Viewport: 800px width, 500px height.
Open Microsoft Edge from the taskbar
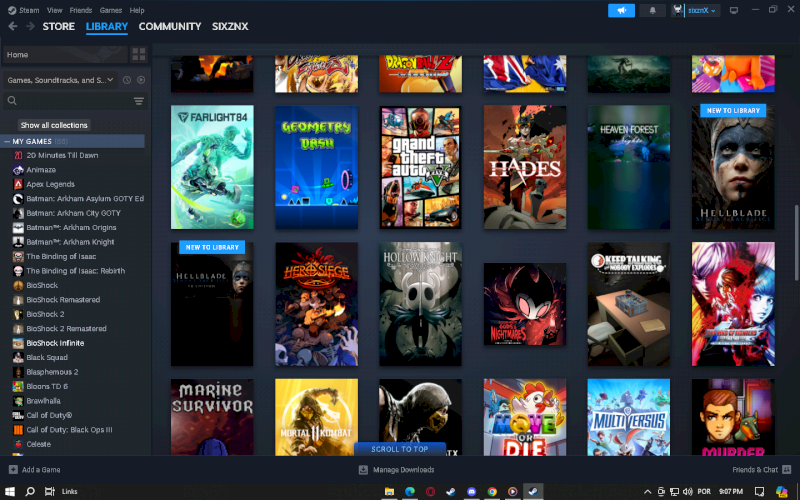410,491
